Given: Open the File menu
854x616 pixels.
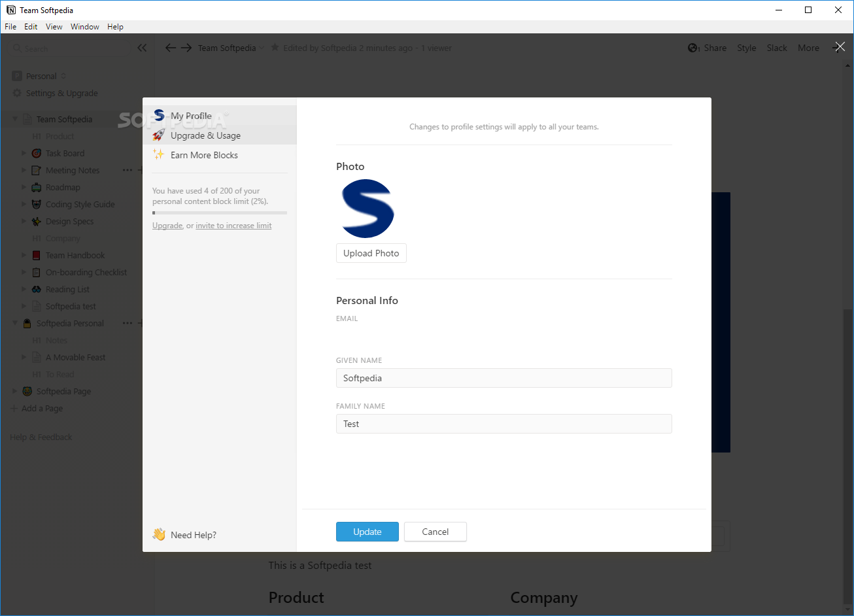Looking at the screenshot, I should click(10, 27).
